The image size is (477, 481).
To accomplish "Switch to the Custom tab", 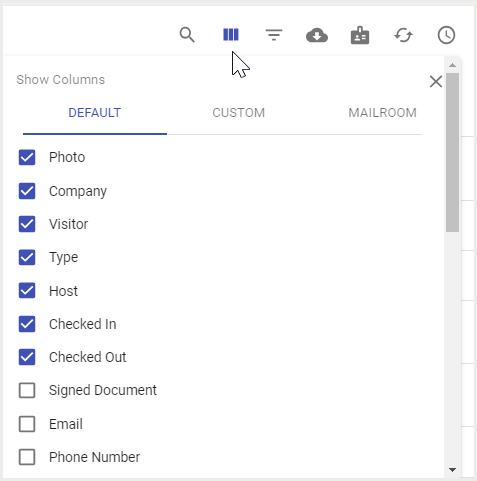I will tap(239, 113).
